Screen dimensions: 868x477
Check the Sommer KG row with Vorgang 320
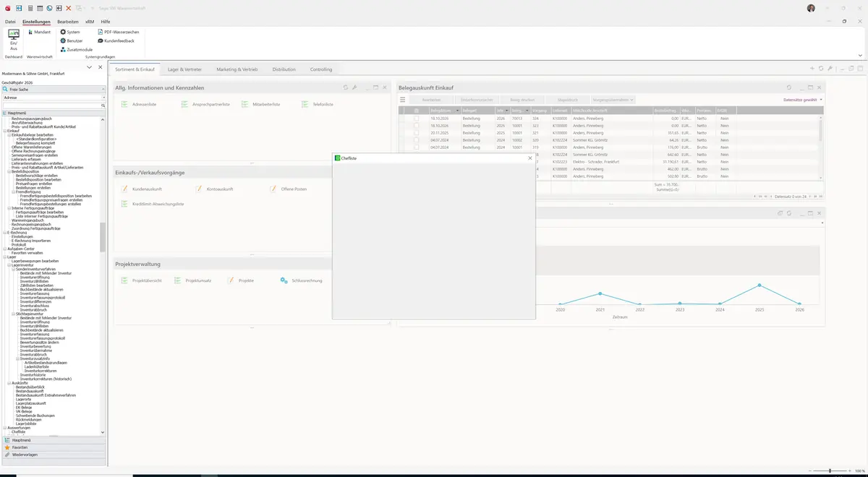tap(416, 140)
